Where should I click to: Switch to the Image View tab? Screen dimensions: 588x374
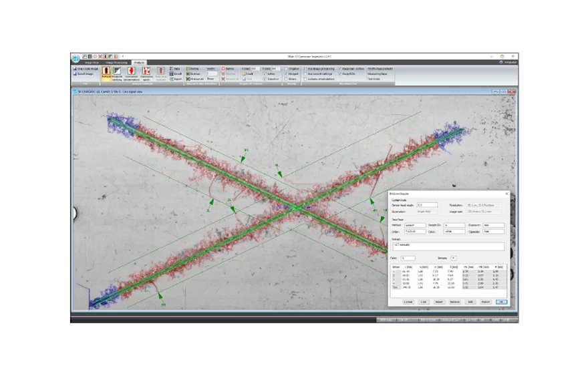pyautogui.click(x=92, y=62)
